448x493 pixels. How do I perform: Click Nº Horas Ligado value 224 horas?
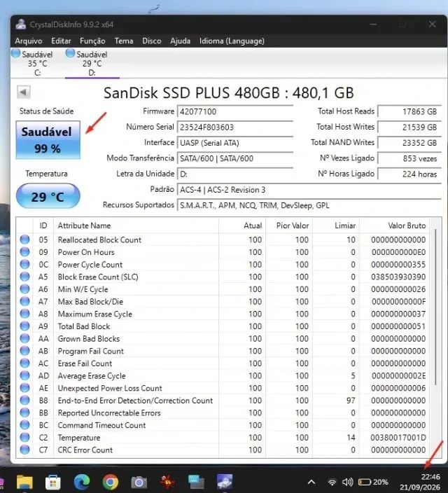click(409, 174)
